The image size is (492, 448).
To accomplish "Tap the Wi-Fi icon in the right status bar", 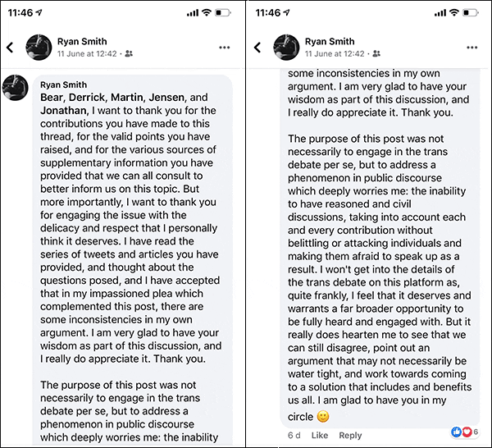I will click(x=458, y=13).
